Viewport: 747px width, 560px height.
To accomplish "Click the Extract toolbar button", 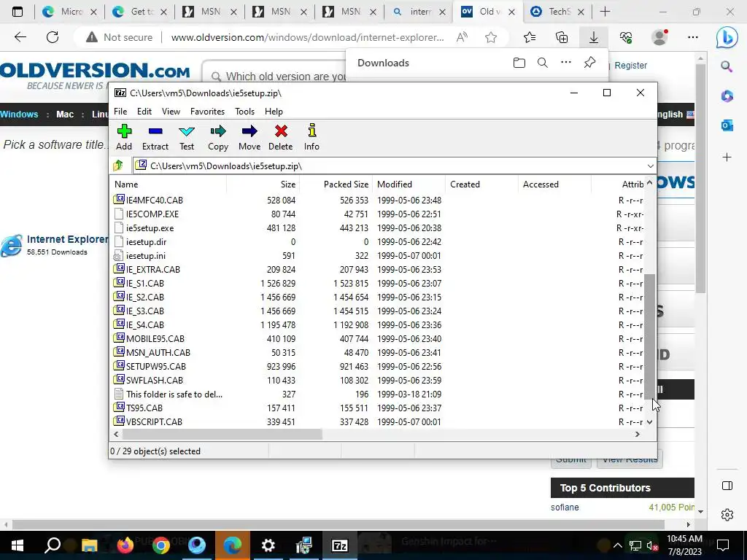I will (x=155, y=137).
